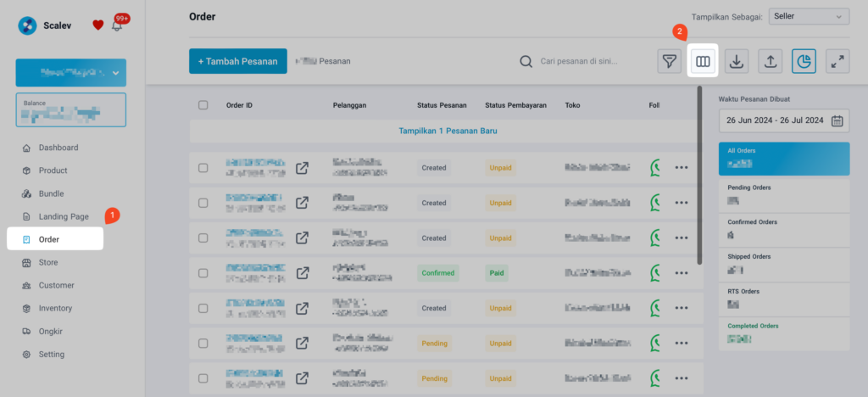Select the All Orders card
Screen dimensions: 868x397
(784, 159)
